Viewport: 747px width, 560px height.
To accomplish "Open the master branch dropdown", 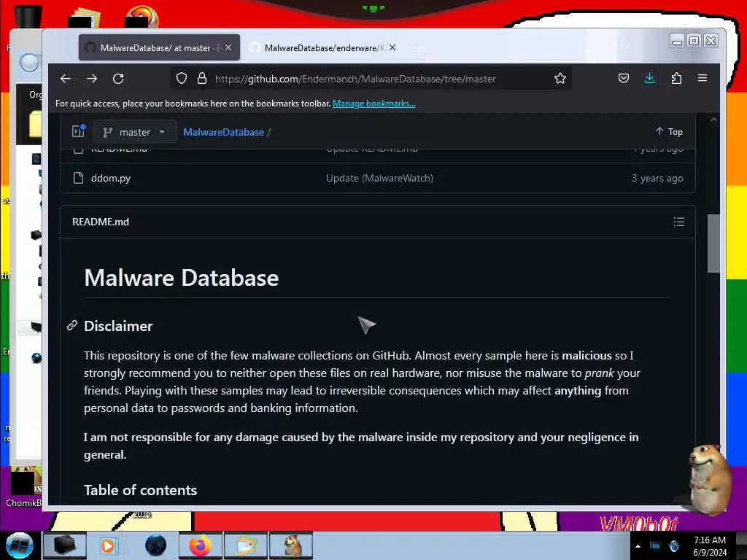I will coord(134,132).
